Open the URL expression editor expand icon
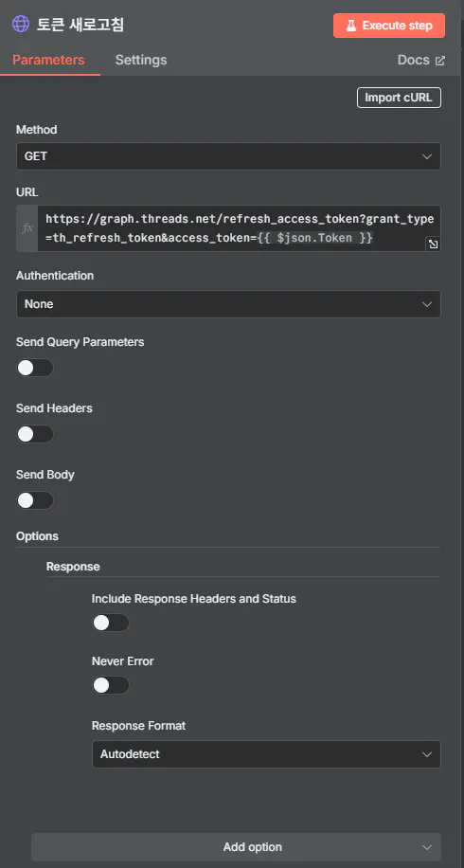Image resolution: width=464 pixels, height=868 pixels. tap(433, 244)
